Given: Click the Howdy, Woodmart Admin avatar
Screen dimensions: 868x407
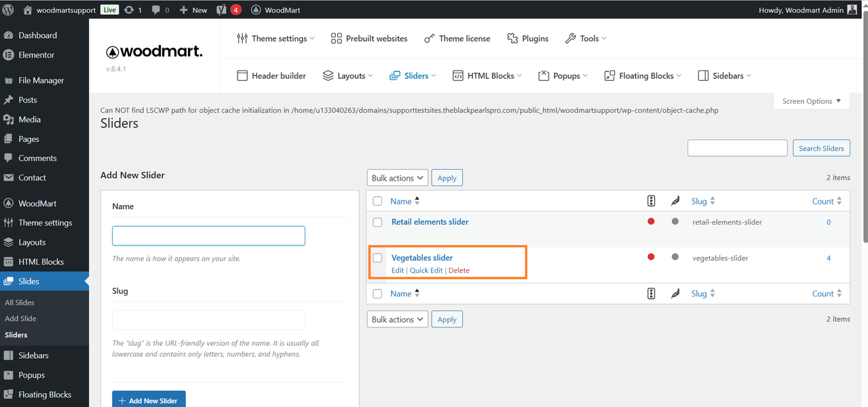Looking at the screenshot, I should tap(852, 10).
